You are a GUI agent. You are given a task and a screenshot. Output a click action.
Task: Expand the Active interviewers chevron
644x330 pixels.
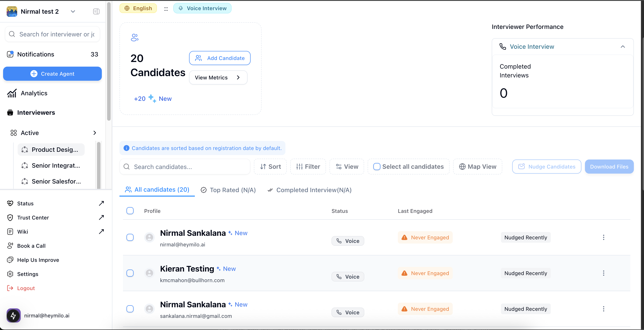point(95,133)
